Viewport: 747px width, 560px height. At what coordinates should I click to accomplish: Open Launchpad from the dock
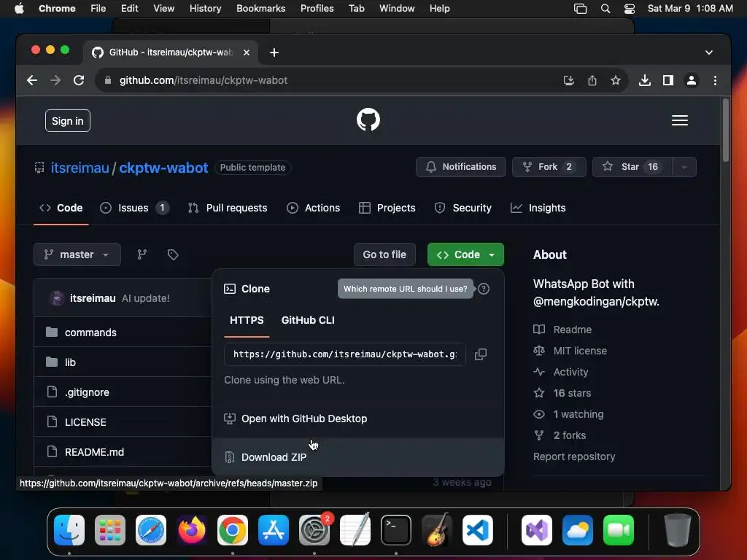click(x=110, y=530)
